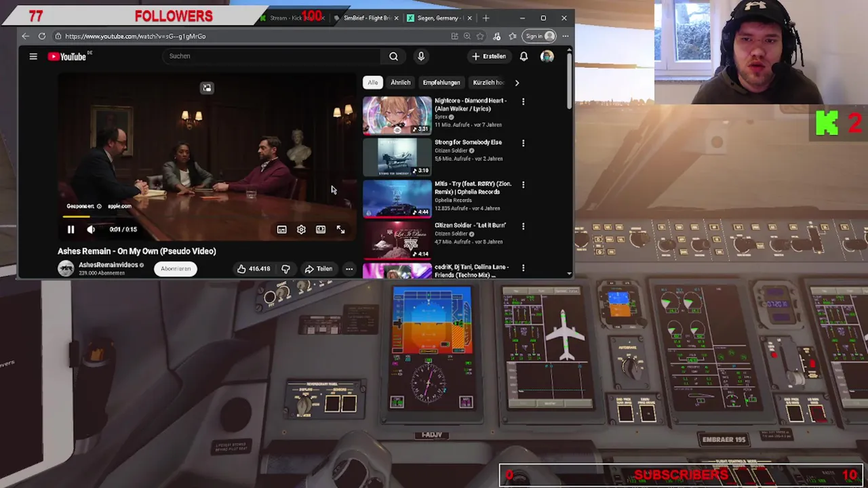Show more filter chips with right chevron
This screenshot has height=488, width=868.
(517, 83)
